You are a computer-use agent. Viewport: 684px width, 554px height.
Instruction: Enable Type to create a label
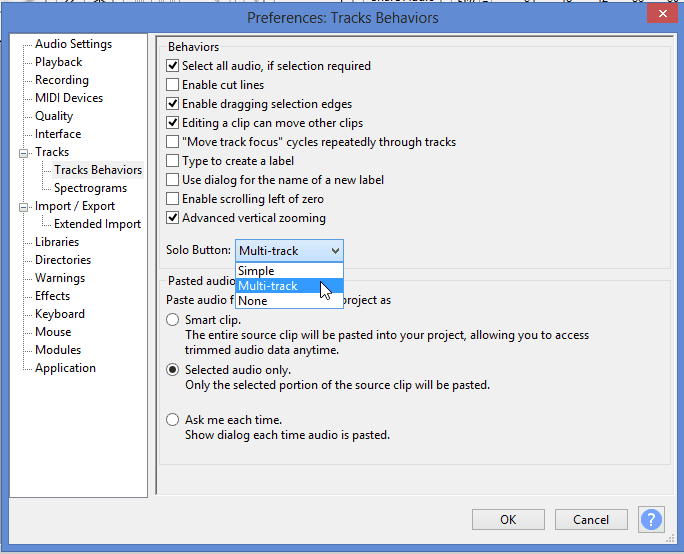(173, 161)
